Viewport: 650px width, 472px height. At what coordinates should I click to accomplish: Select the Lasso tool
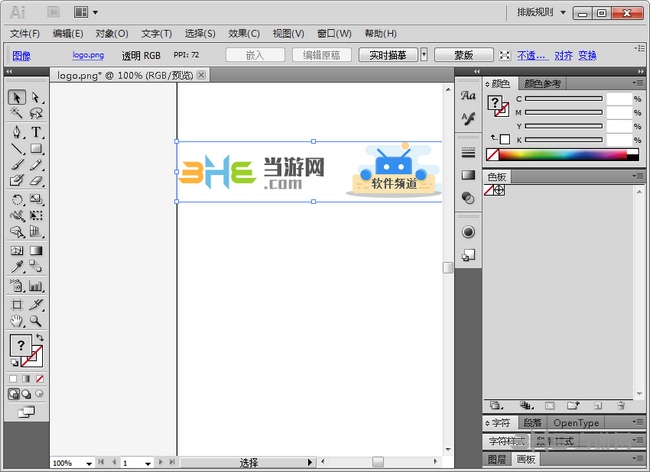coord(36,113)
